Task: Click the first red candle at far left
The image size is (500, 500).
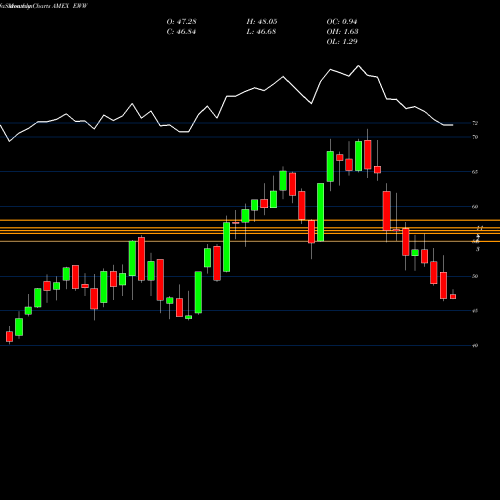Action: pos(9,336)
